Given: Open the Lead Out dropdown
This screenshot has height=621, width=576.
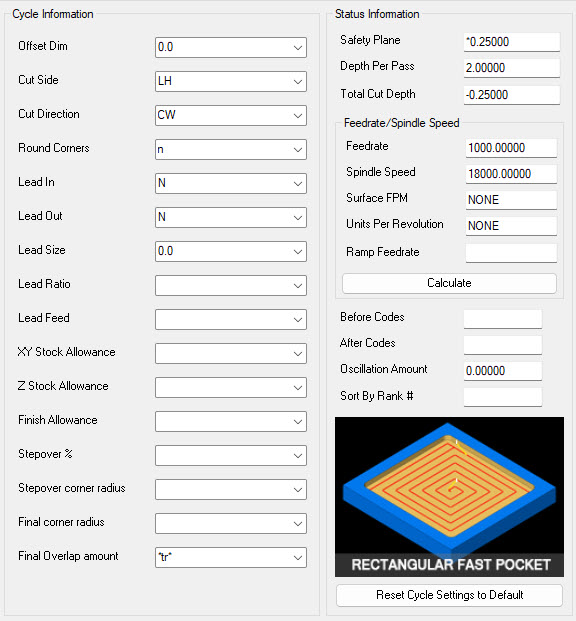Looking at the screenshot, I should 231,217.
